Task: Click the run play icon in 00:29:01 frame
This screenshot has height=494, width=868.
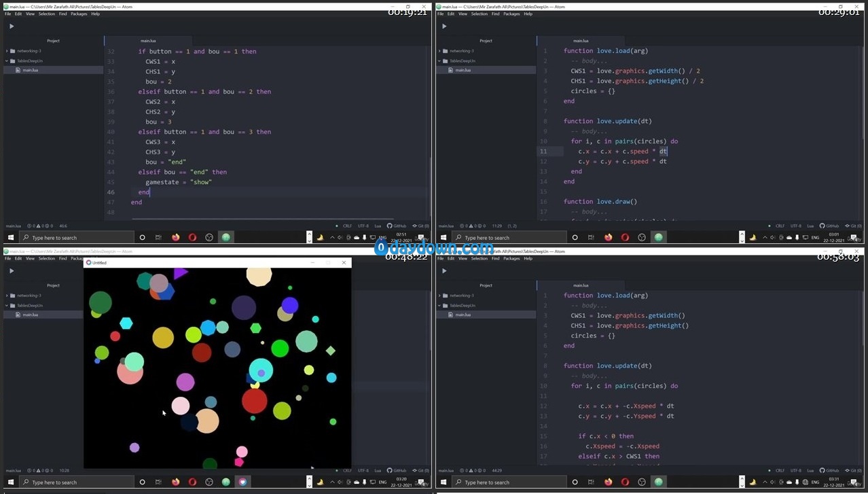Action: [444, 27]
